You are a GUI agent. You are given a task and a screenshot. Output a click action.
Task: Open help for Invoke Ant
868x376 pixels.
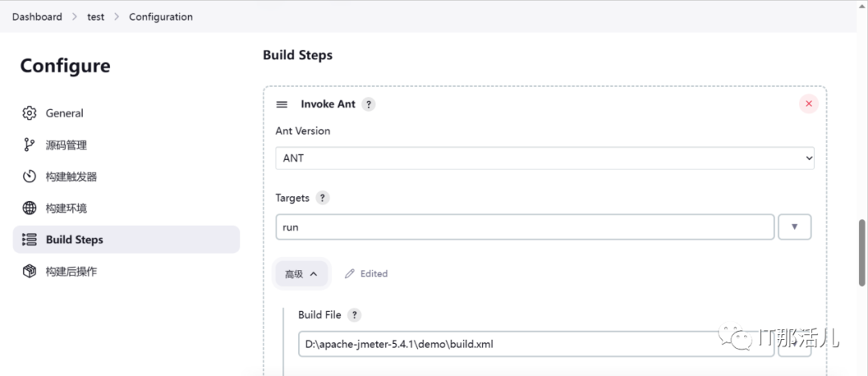[x=368, y=104]
